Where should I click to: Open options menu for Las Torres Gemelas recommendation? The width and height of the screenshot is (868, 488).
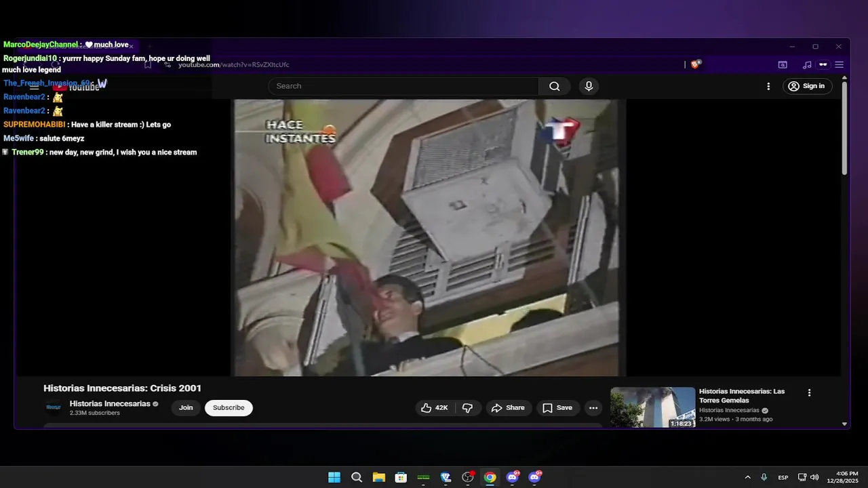pyautogui.click(x=809, y=392)
